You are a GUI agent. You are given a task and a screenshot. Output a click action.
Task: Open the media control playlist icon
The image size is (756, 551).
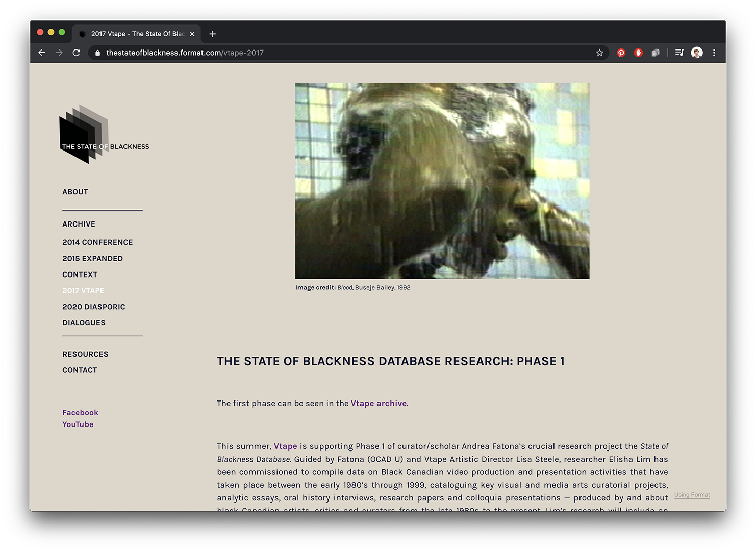[679, 53]
